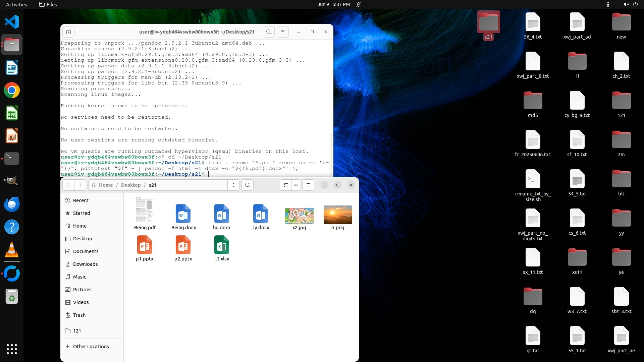Expand view options dropdown arrow
Viewport: 644px width, 362px height.
(296, 185)
